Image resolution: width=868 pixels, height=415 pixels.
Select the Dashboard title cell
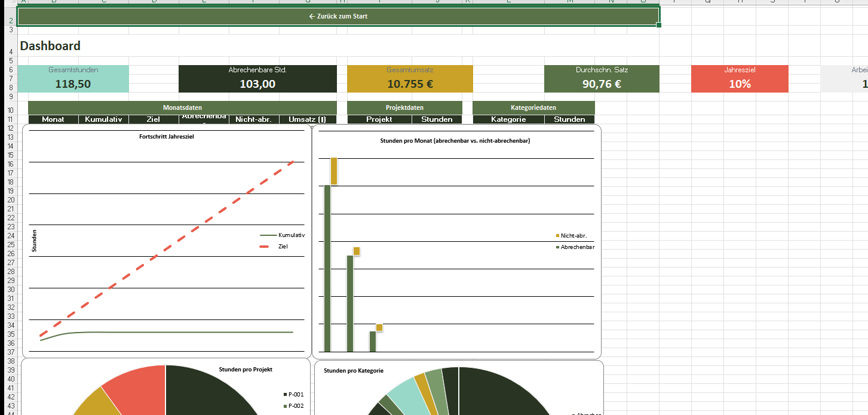click(x=50, y=46)
